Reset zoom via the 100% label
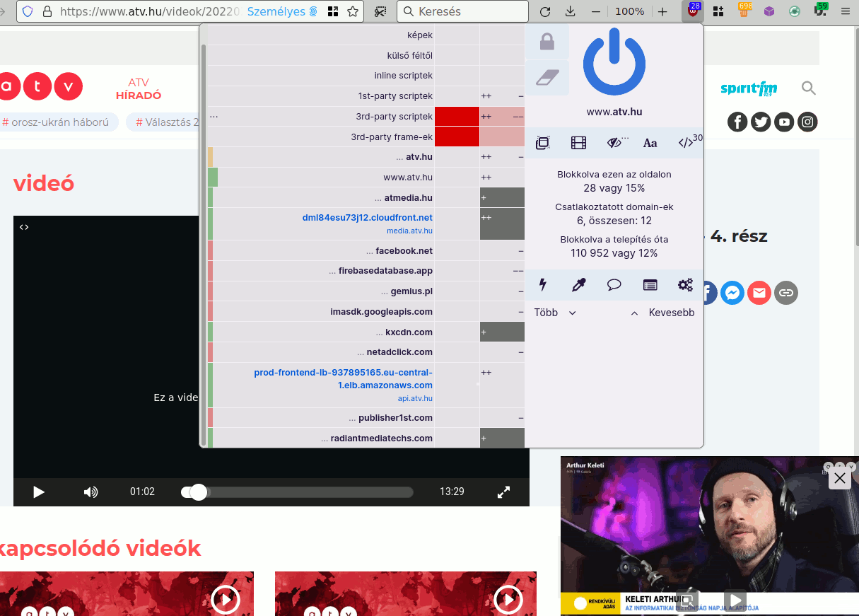The width and height of the screenshot is (859, 616). (629, 11)
